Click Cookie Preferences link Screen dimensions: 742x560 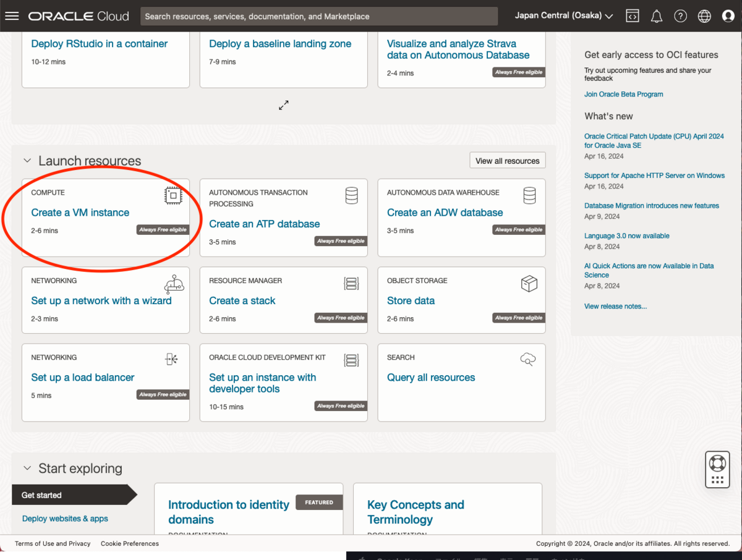tap(130, 544)
